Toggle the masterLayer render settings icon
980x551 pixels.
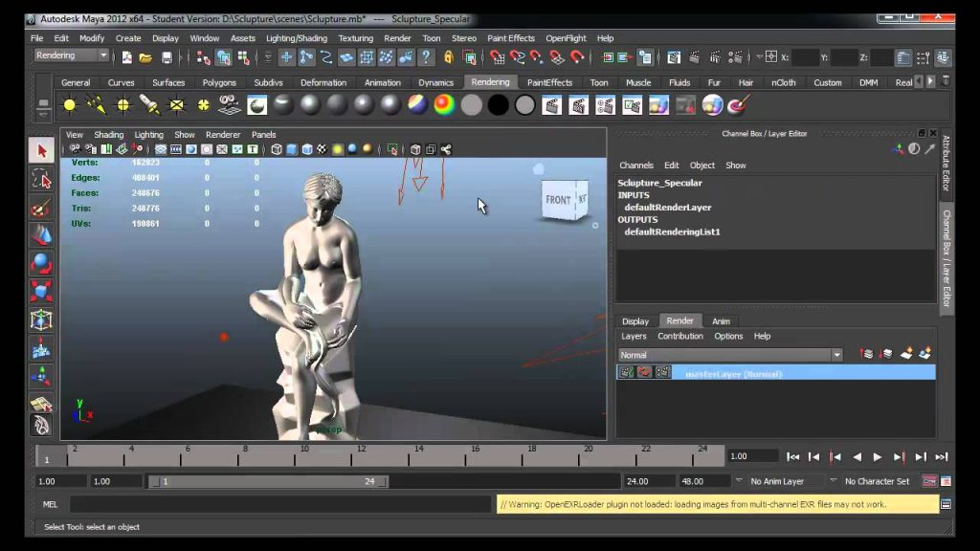point(662,372)
